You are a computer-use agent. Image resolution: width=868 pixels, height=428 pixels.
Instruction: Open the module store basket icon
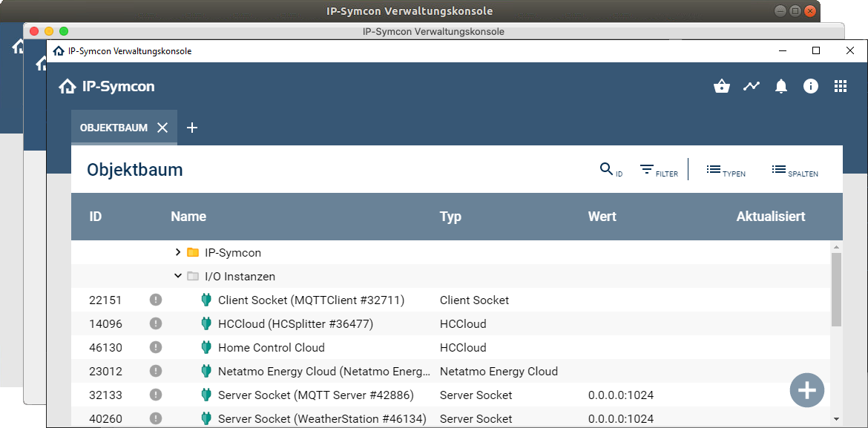tap(721, 87)
